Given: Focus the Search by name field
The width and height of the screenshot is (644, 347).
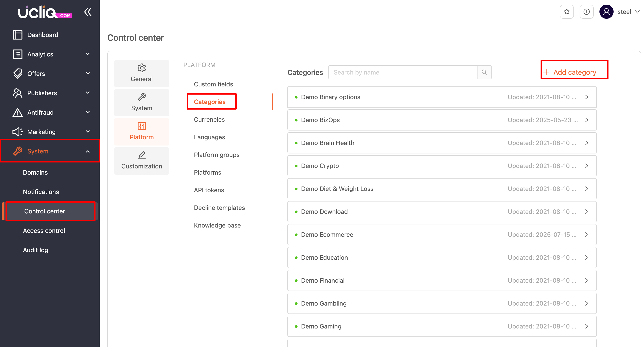Looking at the screenshot, I should 402,72.
